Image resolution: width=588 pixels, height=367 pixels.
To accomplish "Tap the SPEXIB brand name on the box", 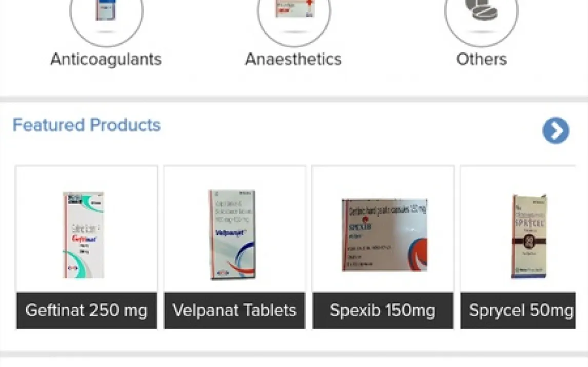I will (360, 226).
